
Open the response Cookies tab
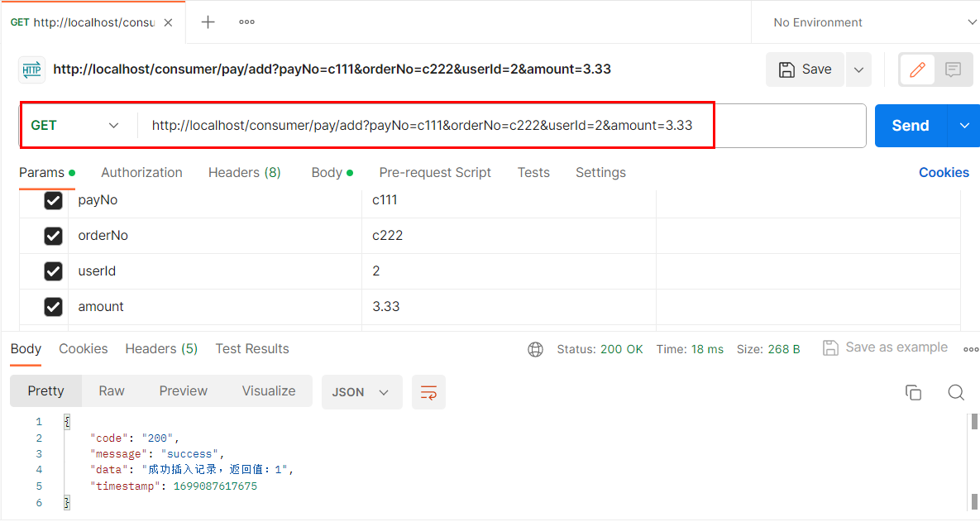[84, 349]
